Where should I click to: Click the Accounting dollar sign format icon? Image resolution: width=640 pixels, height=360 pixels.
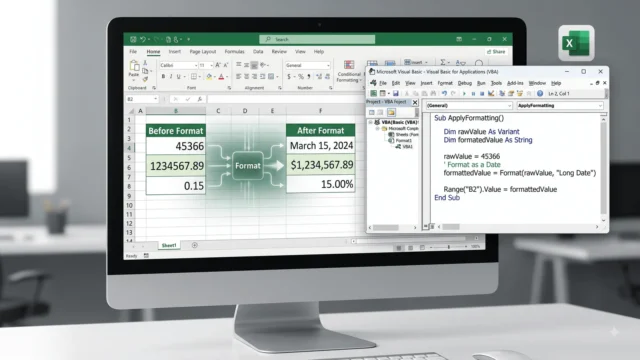point(289,77)
